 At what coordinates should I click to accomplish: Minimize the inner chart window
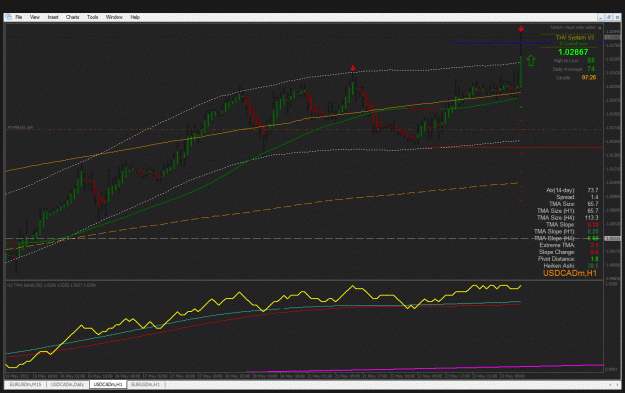(x=600, y=17)
